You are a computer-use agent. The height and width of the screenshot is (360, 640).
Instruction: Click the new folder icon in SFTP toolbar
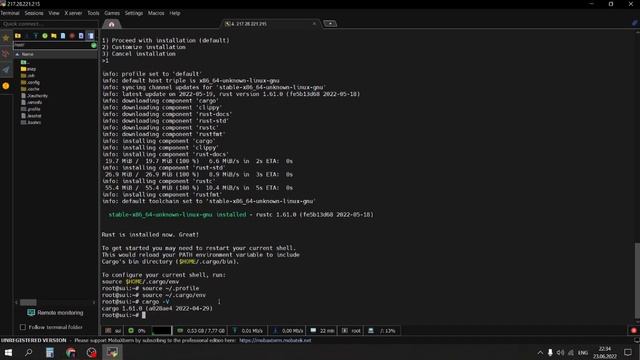(54, 36)
